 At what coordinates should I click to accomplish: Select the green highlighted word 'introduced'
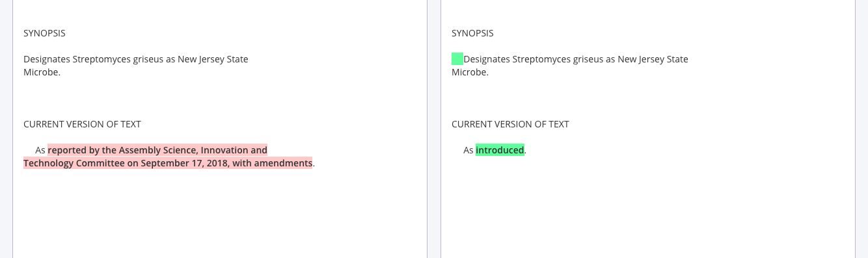pos(500,150)
